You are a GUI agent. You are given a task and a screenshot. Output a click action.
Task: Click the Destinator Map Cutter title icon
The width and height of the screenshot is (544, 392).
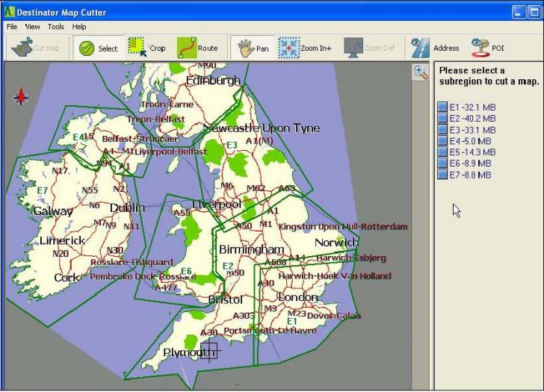(x=10, y=12)
